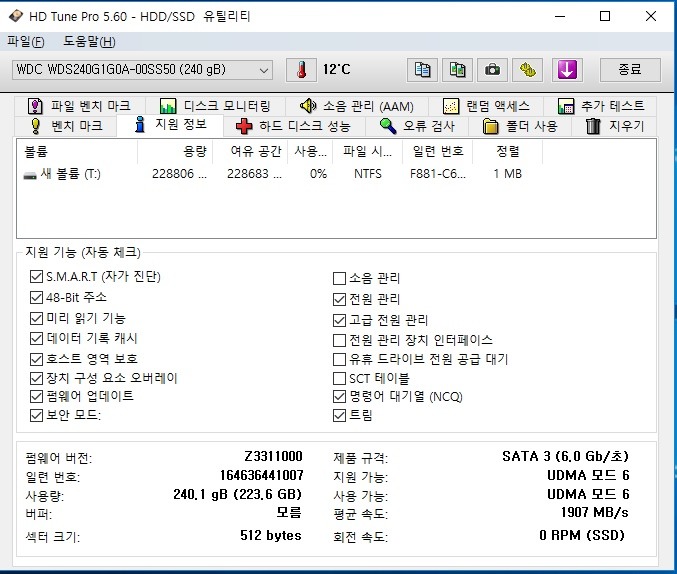Expand the WDC WDS240G1G0A drive dropdown
The height and width of the screenshot is (574, 677).
(264, 70)
